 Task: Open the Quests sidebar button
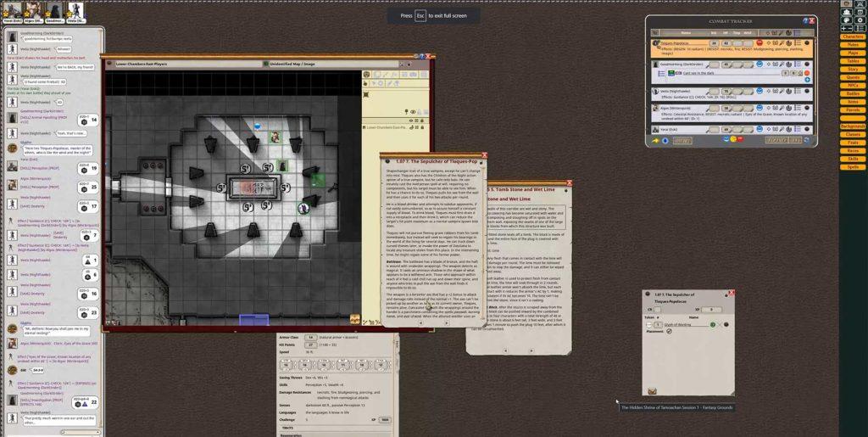coord(853,77)
